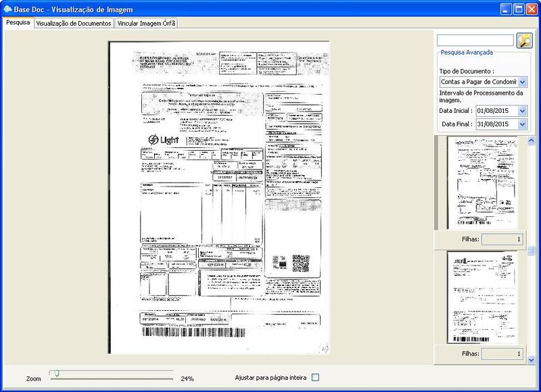Click the search text field
The height and width of the screenshot is (392, 541).
coord(475,41)
